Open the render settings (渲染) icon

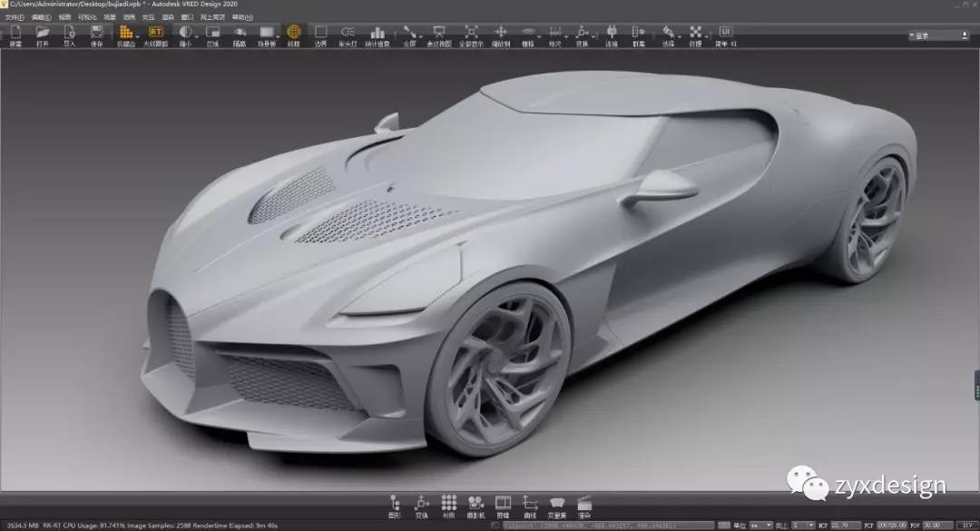coord(583,501)
